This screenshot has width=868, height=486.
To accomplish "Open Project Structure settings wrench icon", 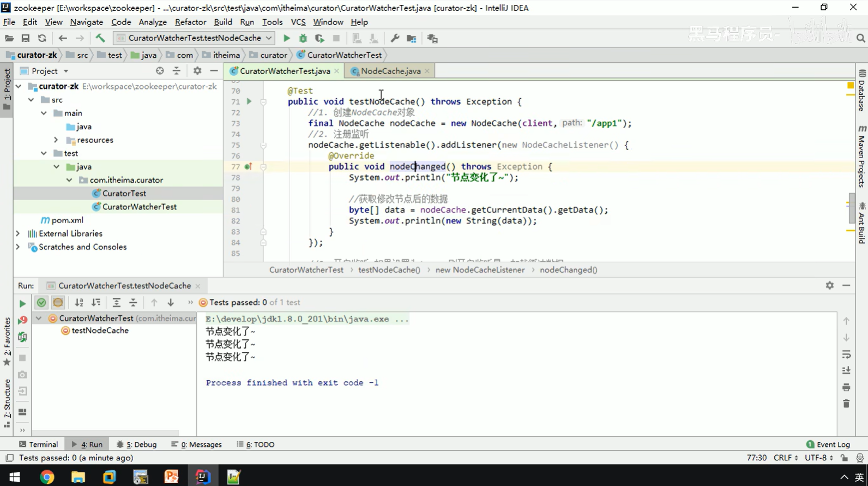I will point(395,38).
